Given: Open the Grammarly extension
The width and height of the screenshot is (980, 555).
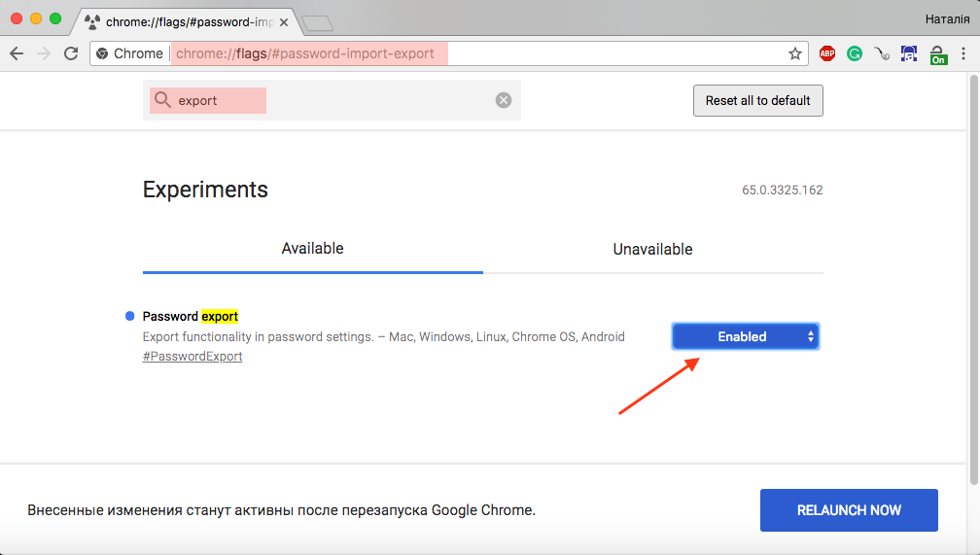Looking at the screenshot, I should tap(855, 53).
